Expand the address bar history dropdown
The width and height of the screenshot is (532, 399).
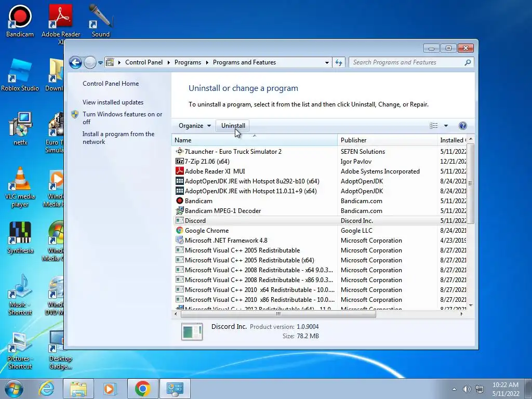[327, 62]
